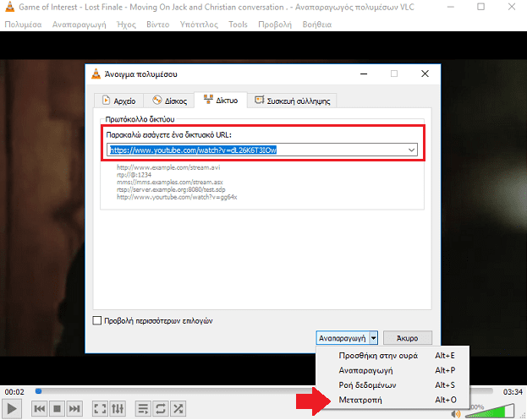
Task: Open the Αναπαραγωγή menu in menu bar
Action: (79, 25)
